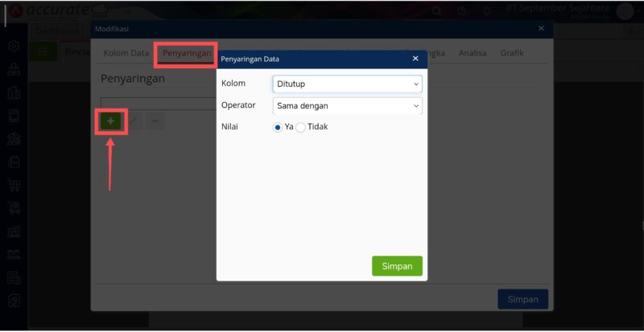Select the Ya radio option
The image size is (644, 332).
pos(278,127)
